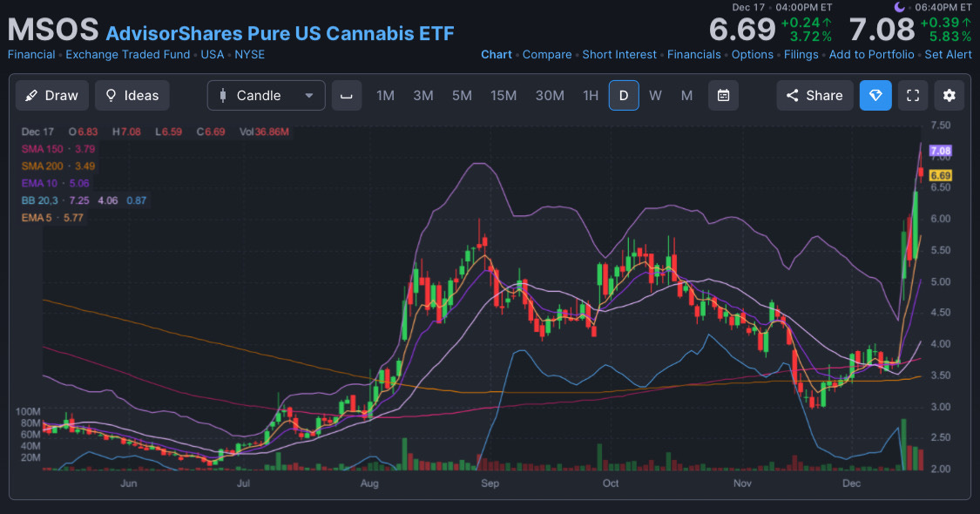
Task: Click the Exchange Traded Fund link
Action: tap(127, 54)
